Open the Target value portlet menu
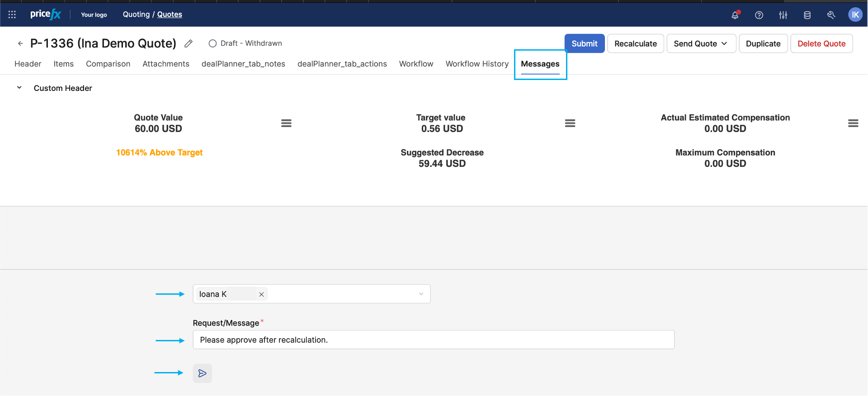This screenshot has height=396, width=868. [570, 123]
